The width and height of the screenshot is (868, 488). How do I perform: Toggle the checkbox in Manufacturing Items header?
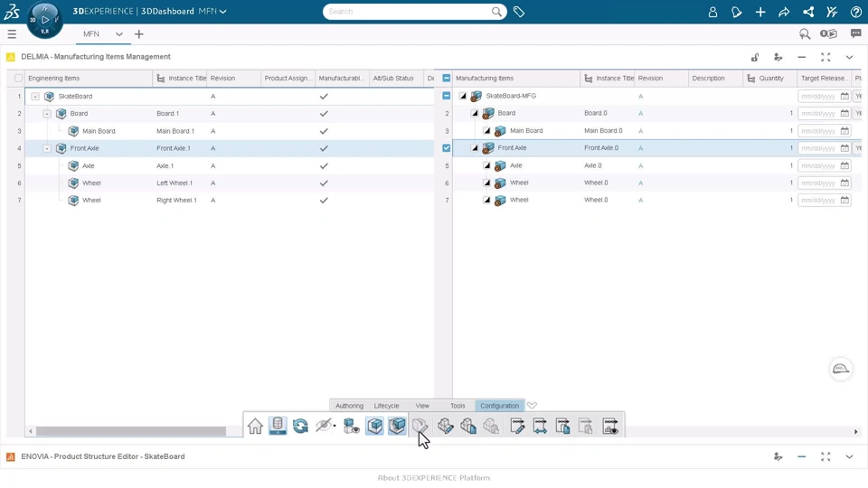click(446, 79)
